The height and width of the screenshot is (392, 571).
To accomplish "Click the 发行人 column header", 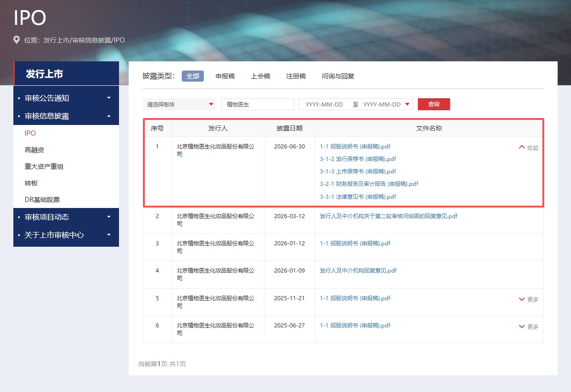I will coord(218,129).
